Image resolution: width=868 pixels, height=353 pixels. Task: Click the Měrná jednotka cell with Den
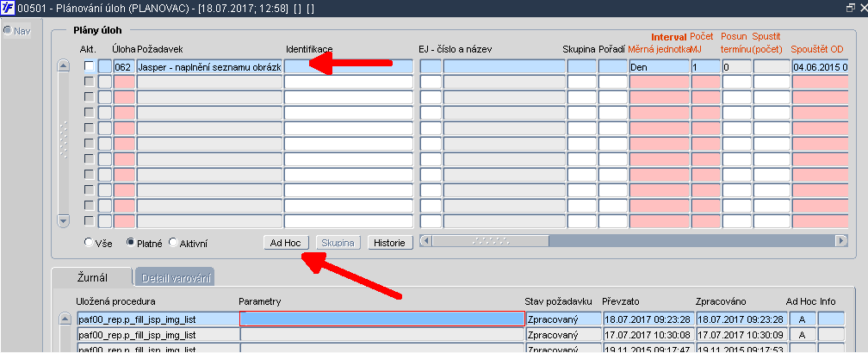click(659, 66)
